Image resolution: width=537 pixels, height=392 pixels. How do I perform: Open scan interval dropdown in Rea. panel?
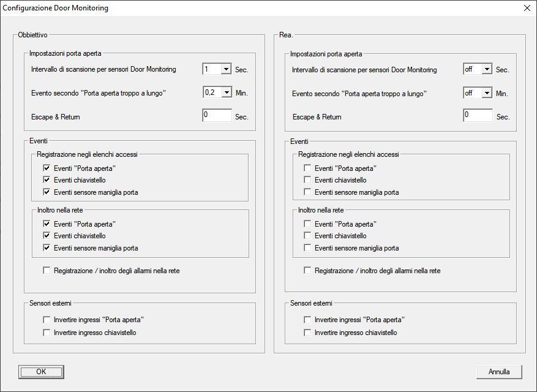pos(487,70)
